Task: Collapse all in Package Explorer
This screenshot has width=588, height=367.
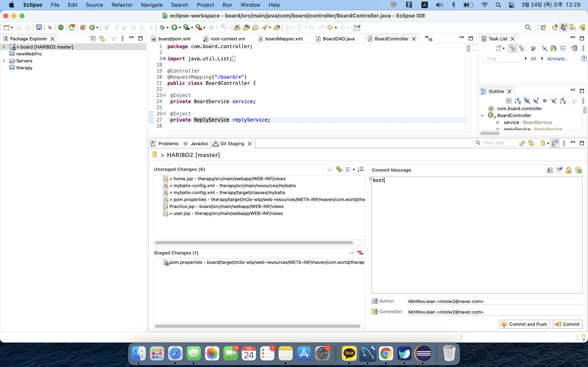Action: (x=93, y=39)
